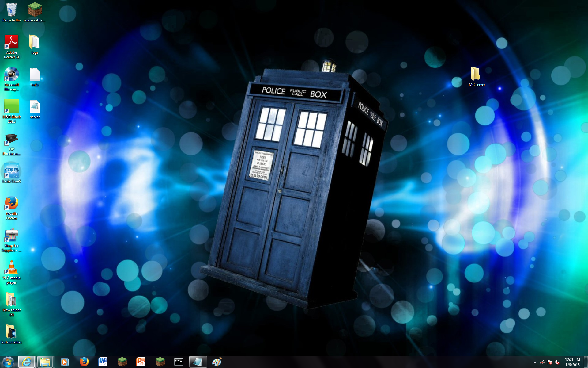Select the Shop for Supplies shortcut
Image resolution: width=588 pixels, height=368 pixels.
point(12,240)
